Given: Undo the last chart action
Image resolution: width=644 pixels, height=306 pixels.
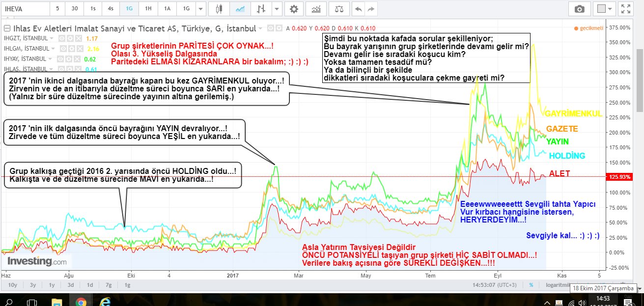Looking at the screenshot, I should click(358, 8).
